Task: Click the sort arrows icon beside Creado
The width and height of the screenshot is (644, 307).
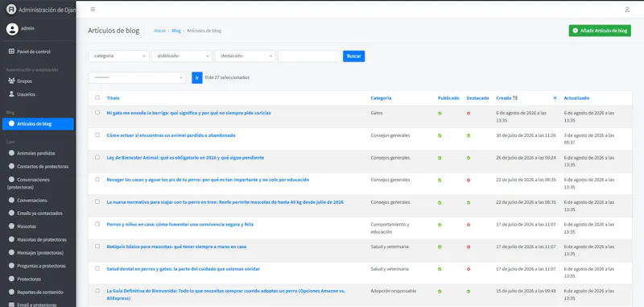Action: [x=515, y=98]
